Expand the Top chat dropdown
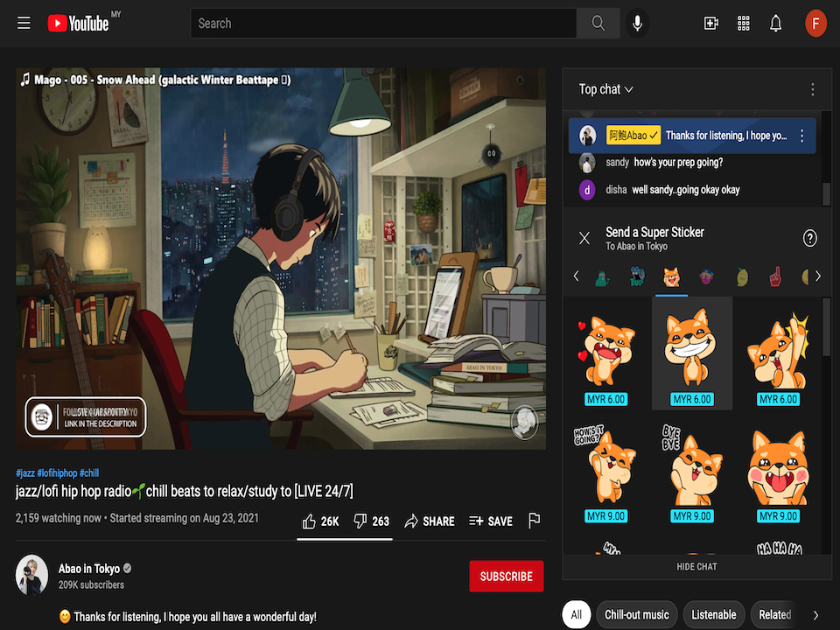Image resolution: width=840 pixels, height=630 pixels. (605, 89)
